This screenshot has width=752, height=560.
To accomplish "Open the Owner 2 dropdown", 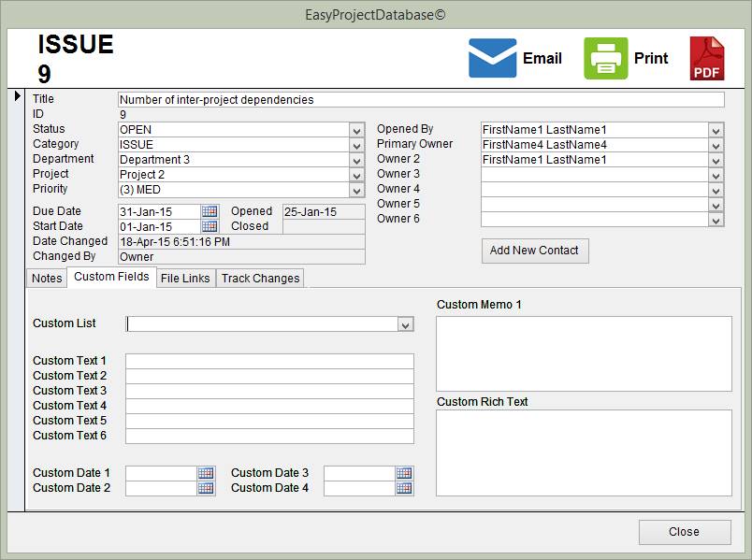I will 716,160.
